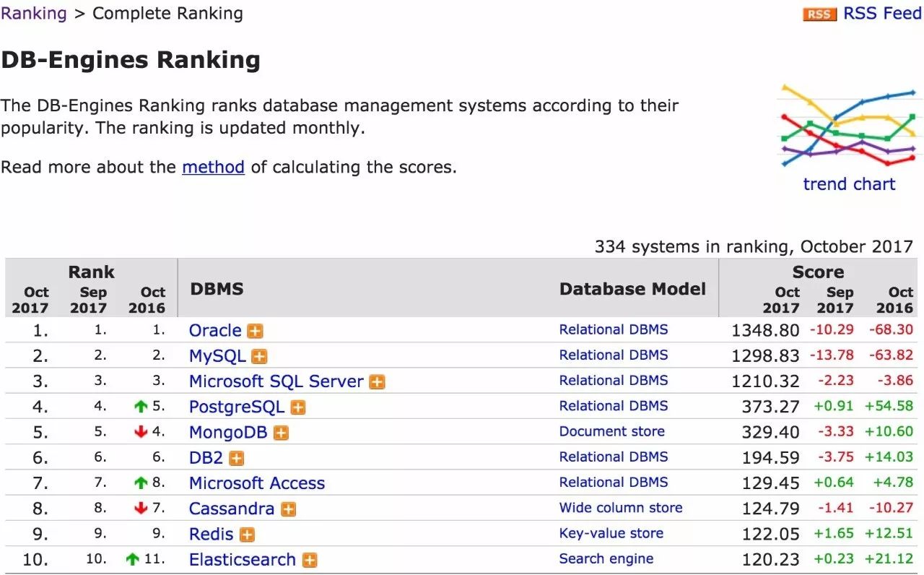Open the method link
The height and width of the screenshot is (575, 924).
[x=213, y=167]
